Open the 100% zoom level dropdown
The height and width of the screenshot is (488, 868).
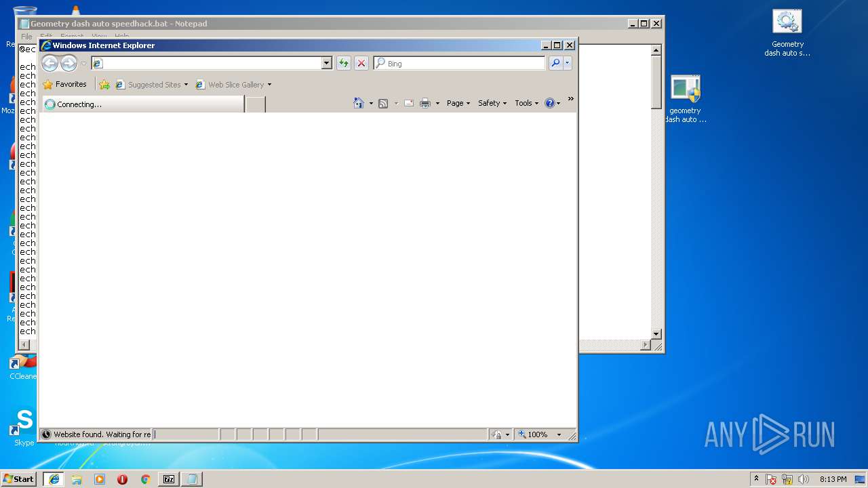pyautogui.click(x=559, y=434)
